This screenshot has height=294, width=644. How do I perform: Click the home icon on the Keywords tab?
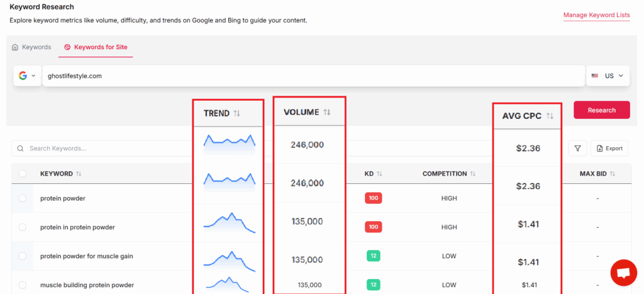pyautogui.click(x=15, y=47)
